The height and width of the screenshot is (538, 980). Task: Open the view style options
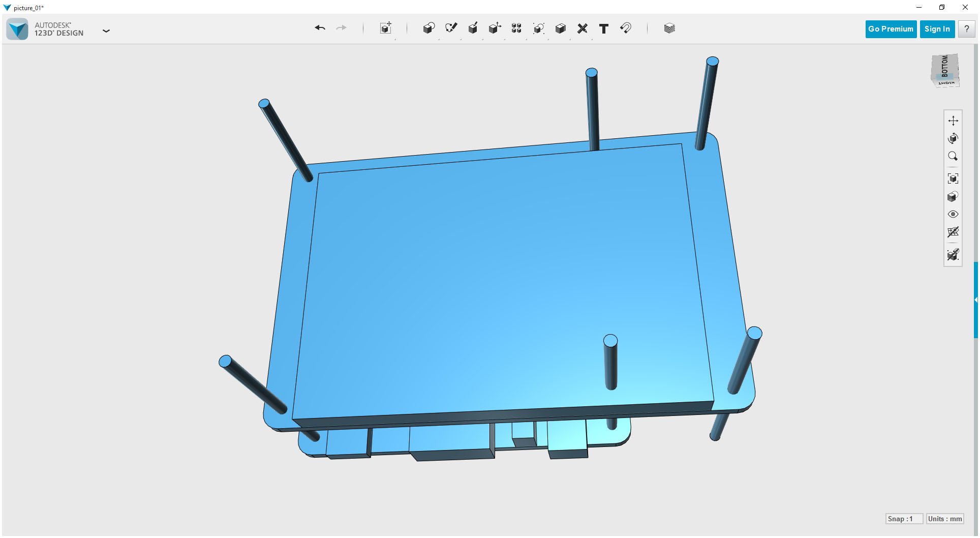point(953,196)
